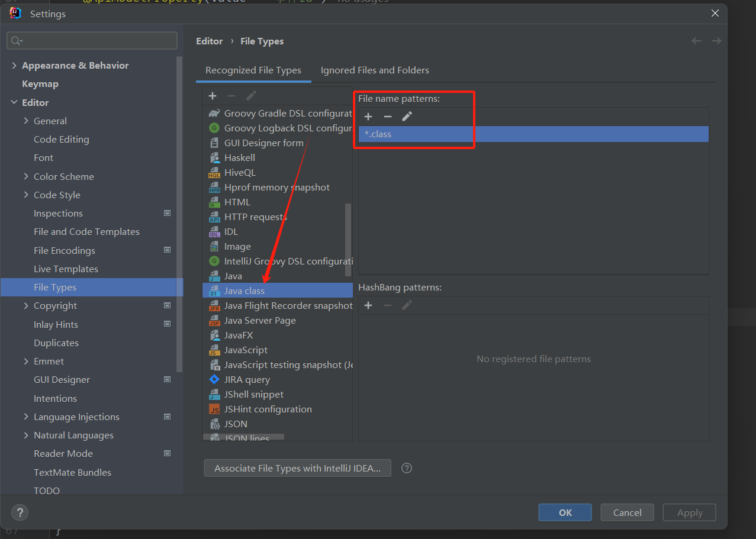The width and height of the screenshot is (756, 539).
Task: Select the IntelliJ Groovy DSL configuration icon
Action: click(x=214, y=262)
